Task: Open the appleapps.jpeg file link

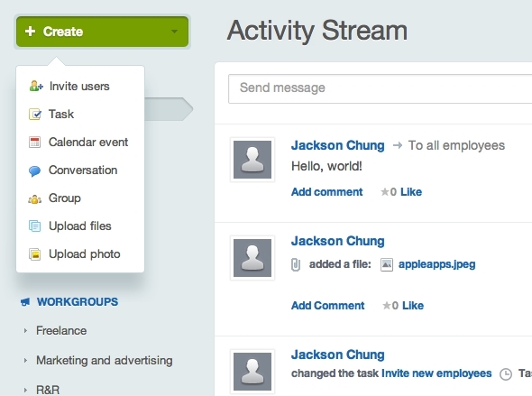Action: tap(436, 264)
